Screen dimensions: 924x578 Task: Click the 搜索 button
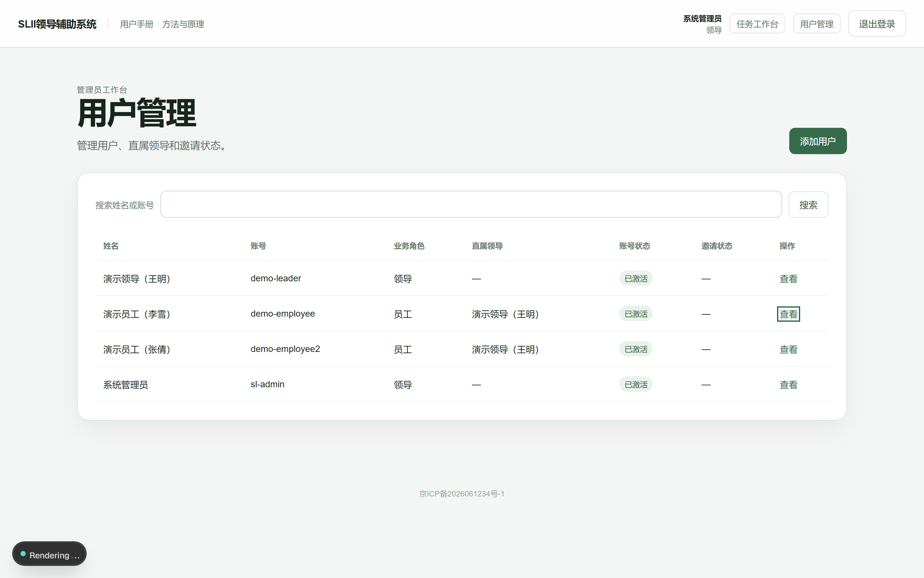(808, 205)
